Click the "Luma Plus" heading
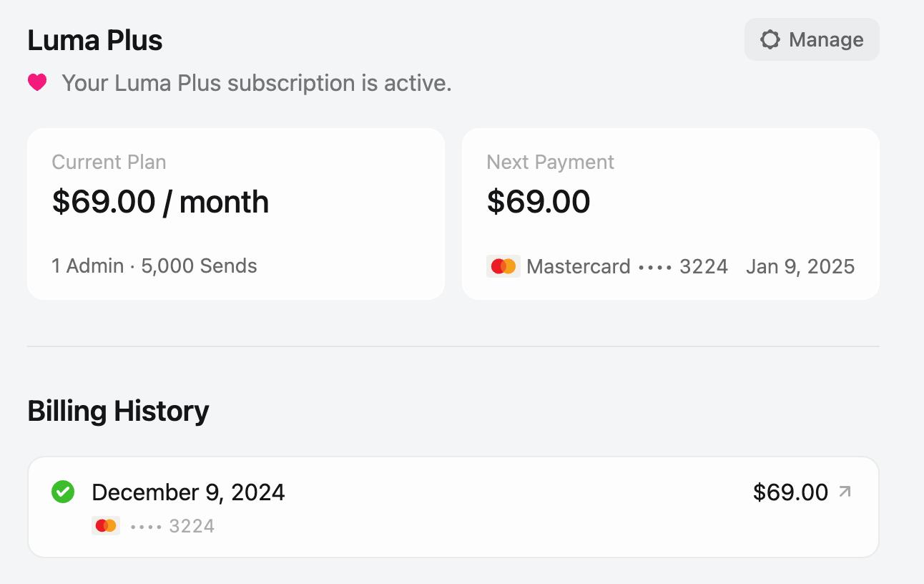Screen dimensions: 924x584 95,40
